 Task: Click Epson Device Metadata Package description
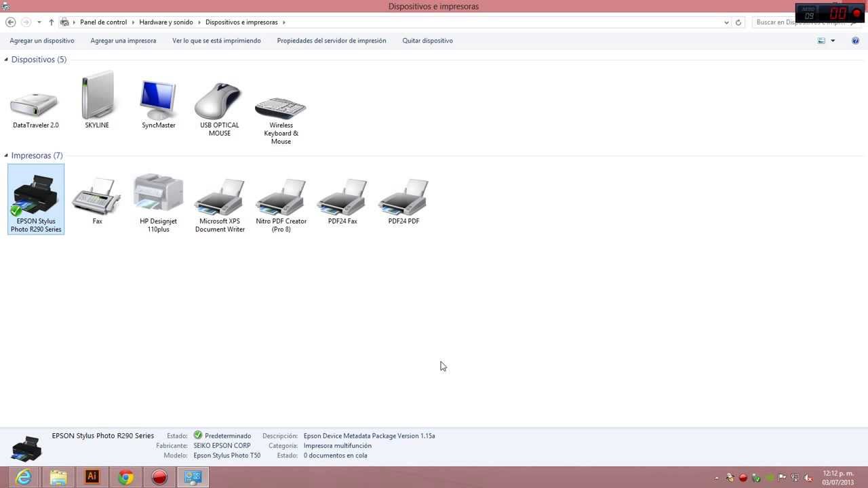pyautogui.click(x=369, y=436)
